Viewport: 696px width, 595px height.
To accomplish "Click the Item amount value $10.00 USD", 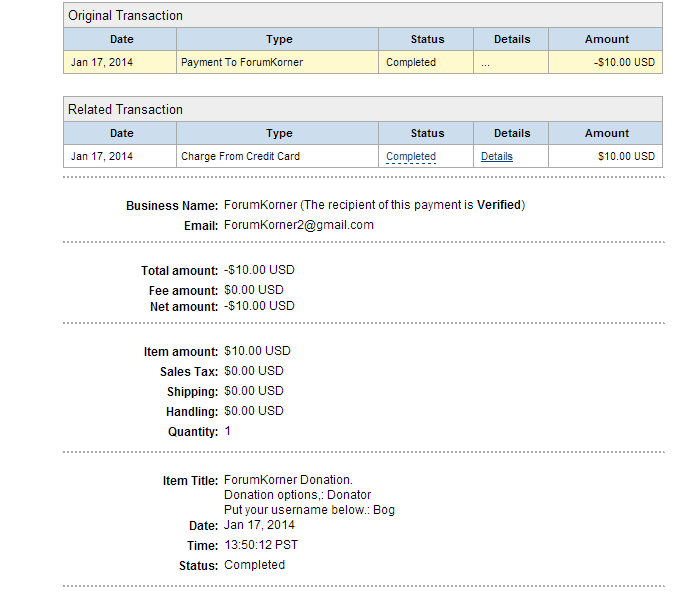I will click(x=257, y=351).
